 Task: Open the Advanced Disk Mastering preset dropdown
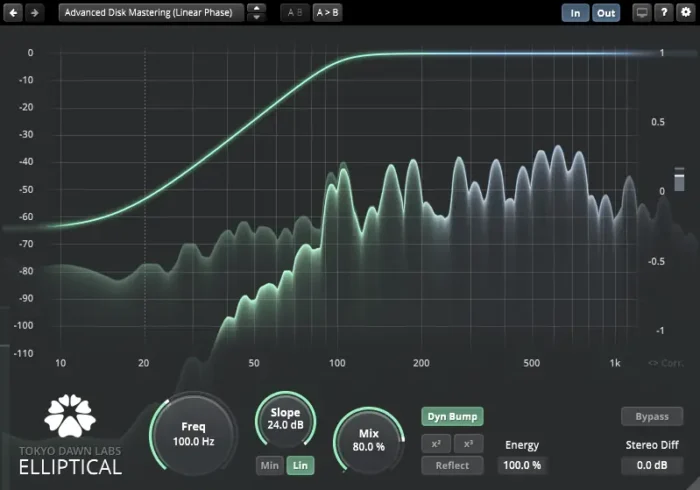(150, 13)
